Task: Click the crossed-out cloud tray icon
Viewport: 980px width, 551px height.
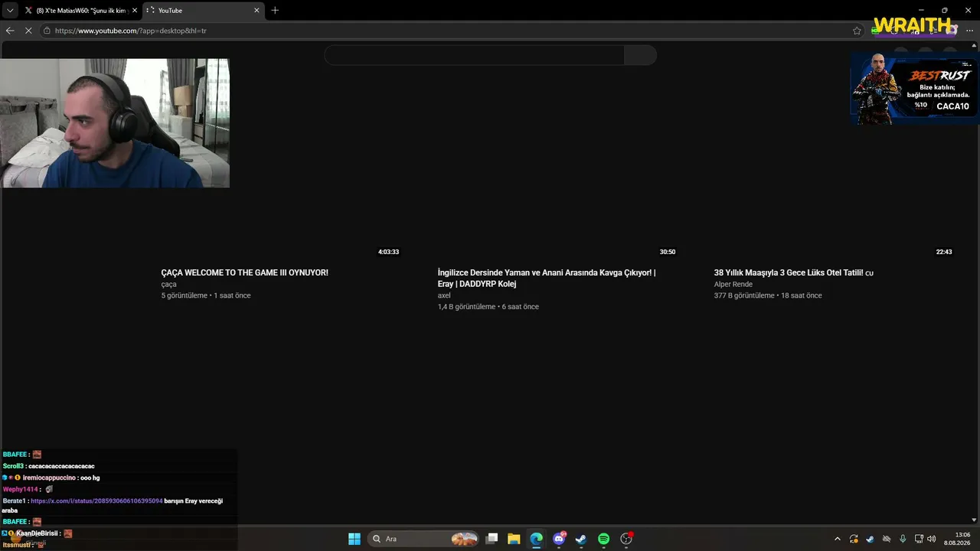Action: click(887, 539)
